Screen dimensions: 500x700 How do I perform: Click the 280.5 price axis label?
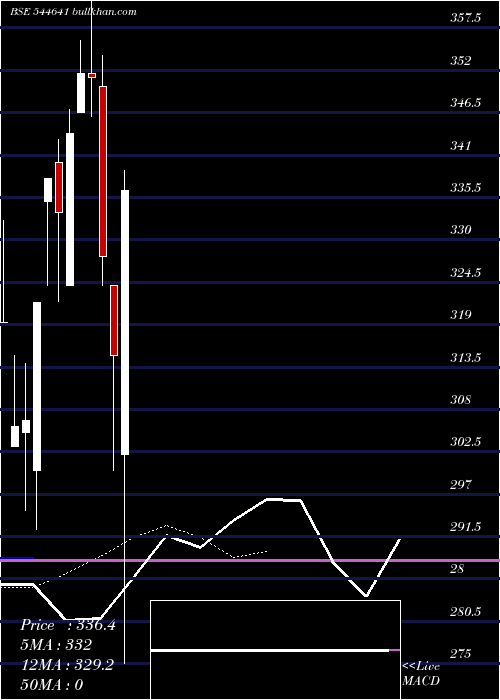[x=466, y=611]
